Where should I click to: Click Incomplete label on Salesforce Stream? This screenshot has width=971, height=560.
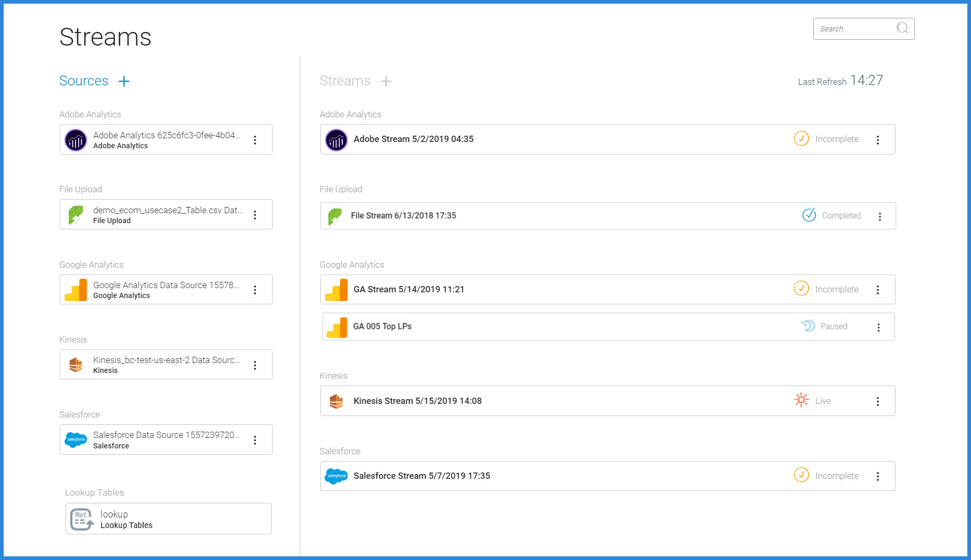[837, 476]
